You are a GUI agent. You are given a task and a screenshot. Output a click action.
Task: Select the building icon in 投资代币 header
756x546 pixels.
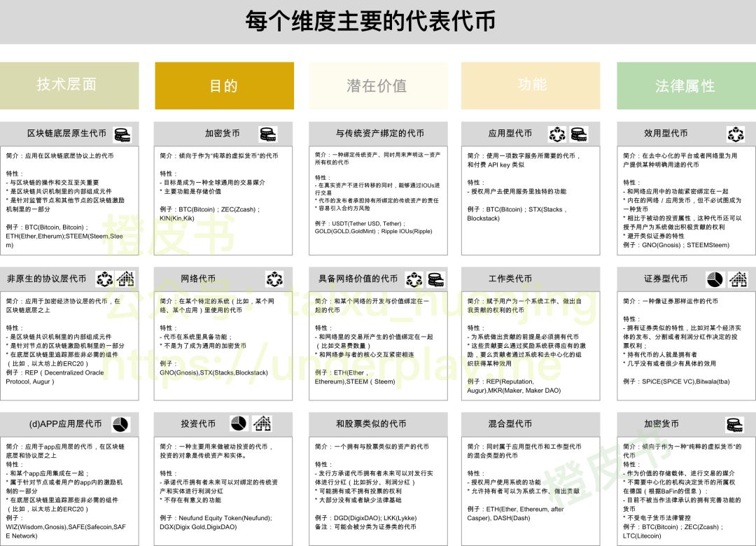pos(262,423)
